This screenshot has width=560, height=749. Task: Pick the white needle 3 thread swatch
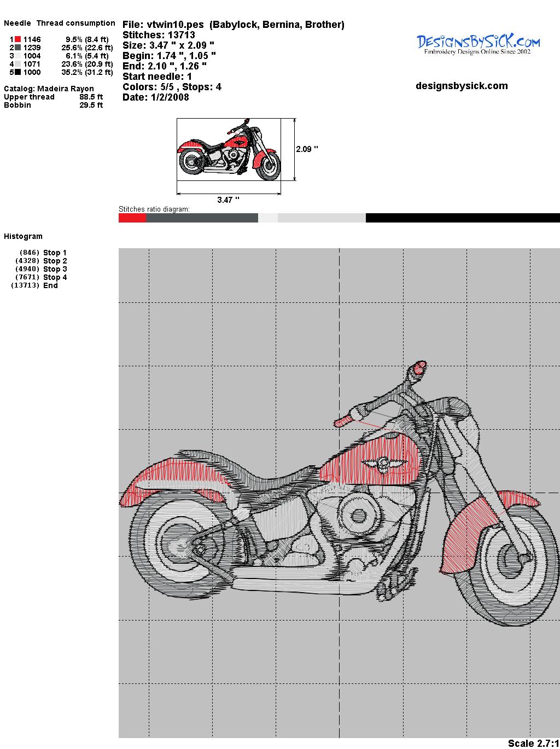(x=17, y=56)
